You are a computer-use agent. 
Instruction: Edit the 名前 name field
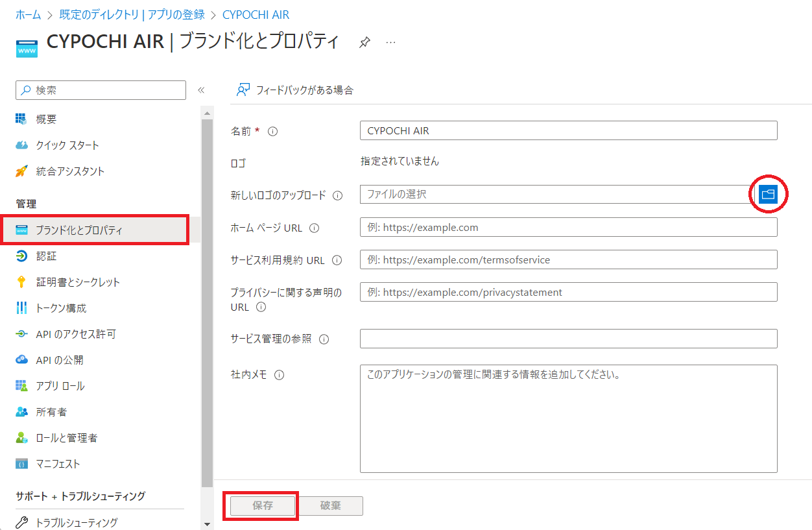(568, 130)
